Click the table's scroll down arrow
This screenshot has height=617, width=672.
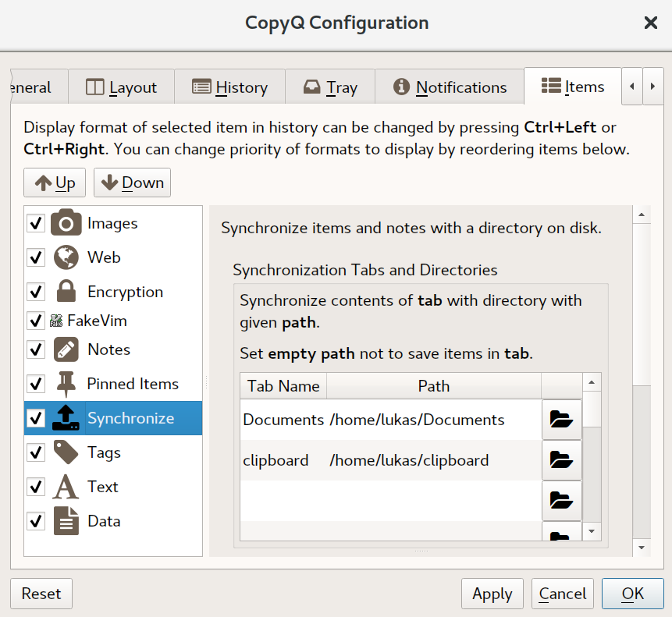[592, 531]
